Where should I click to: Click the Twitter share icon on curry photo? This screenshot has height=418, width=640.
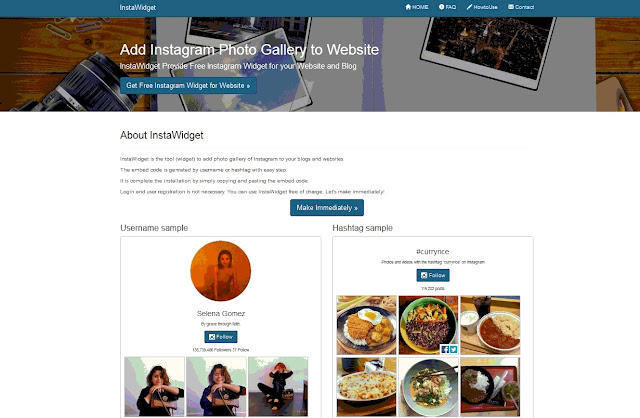pos(453,349)
